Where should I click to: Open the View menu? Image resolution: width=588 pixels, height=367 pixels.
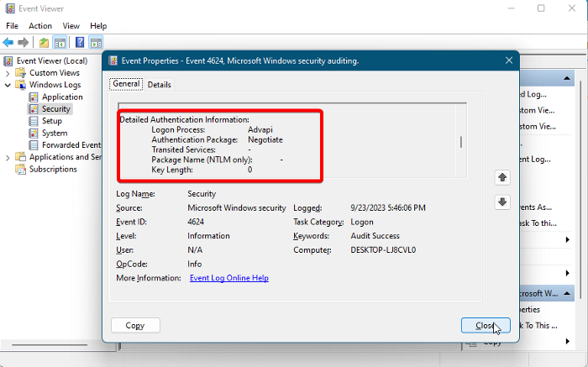(71, 26)
